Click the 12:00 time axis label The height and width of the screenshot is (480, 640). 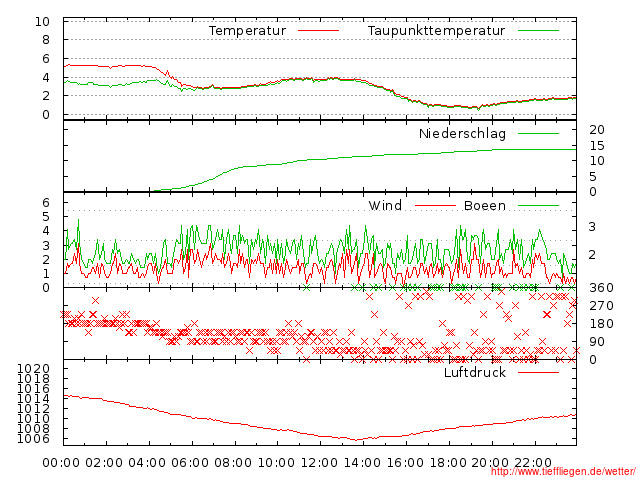[319, 463]
